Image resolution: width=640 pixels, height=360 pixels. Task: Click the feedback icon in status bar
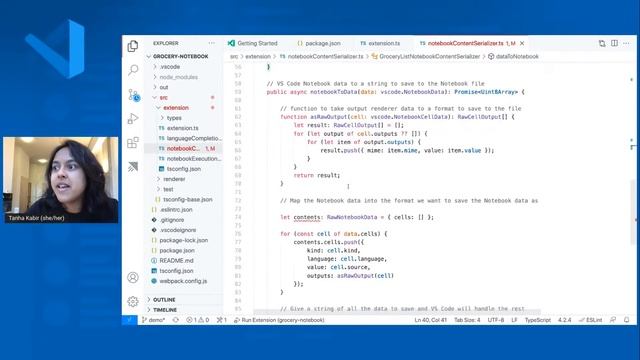click(x=613, y=320)
